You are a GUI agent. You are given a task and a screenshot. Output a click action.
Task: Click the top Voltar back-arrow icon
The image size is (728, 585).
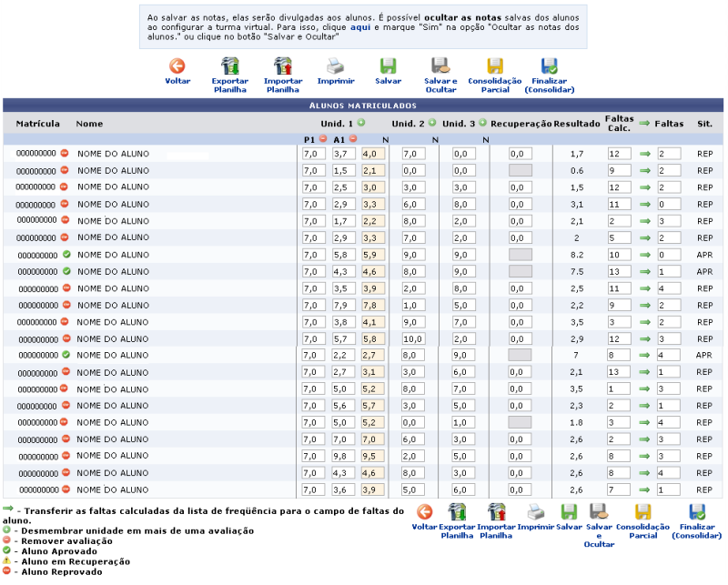(177, 66)
